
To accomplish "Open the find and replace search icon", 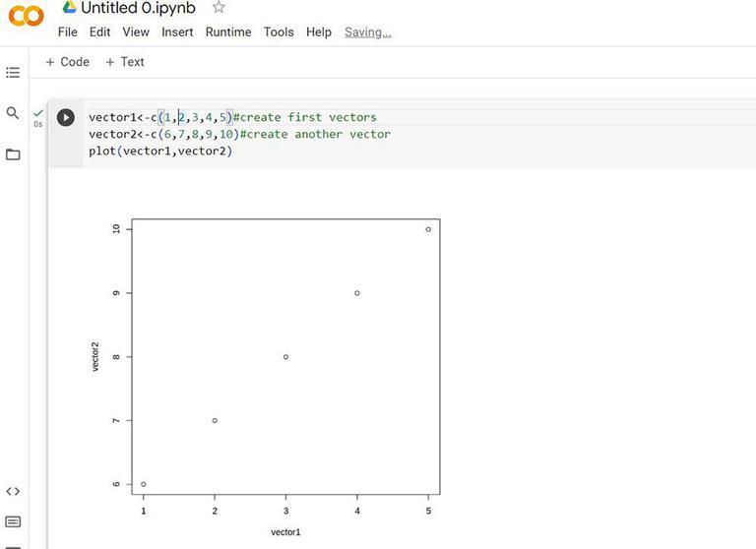I will (x=13, y=114).
